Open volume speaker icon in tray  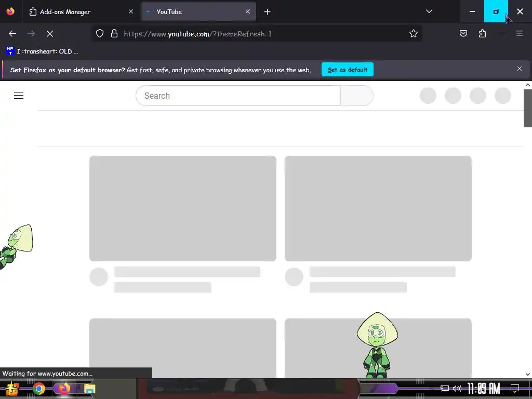tap(457, 389)
